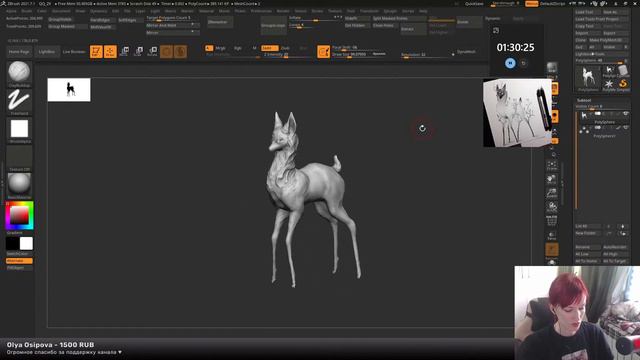640x360 pixels.
Task: Open the Help menu
Action: (x=423, y=11)
